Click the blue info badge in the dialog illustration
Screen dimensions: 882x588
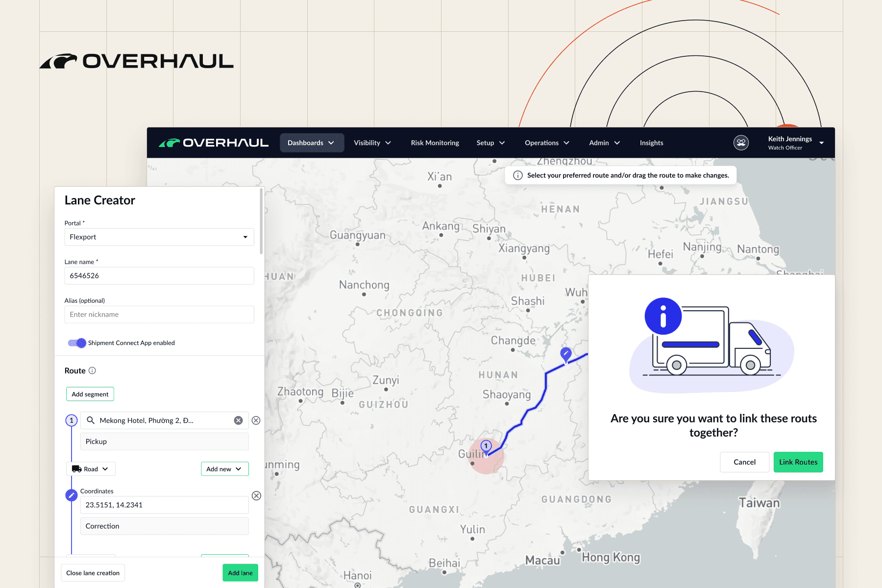coord(663,316)
